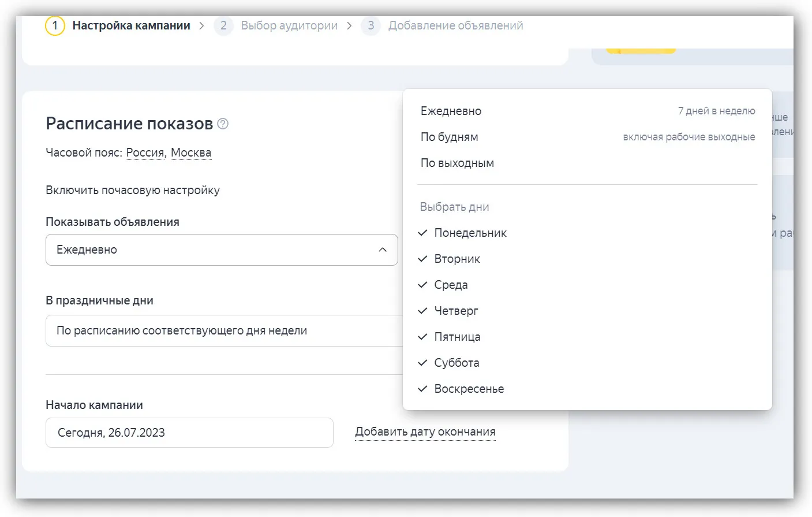Choose По будням schedule option
This screenshot has width=812, height=517.
tap(587, 137)
